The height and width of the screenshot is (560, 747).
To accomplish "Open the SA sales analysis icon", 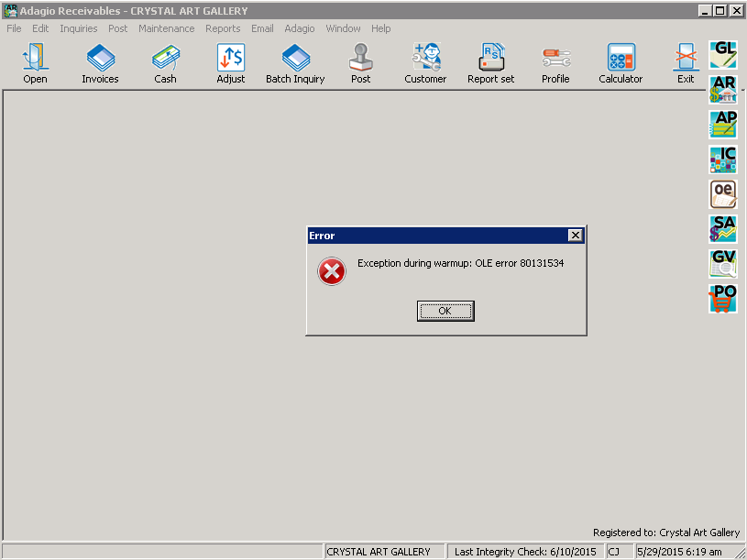I will pos(723,229).
